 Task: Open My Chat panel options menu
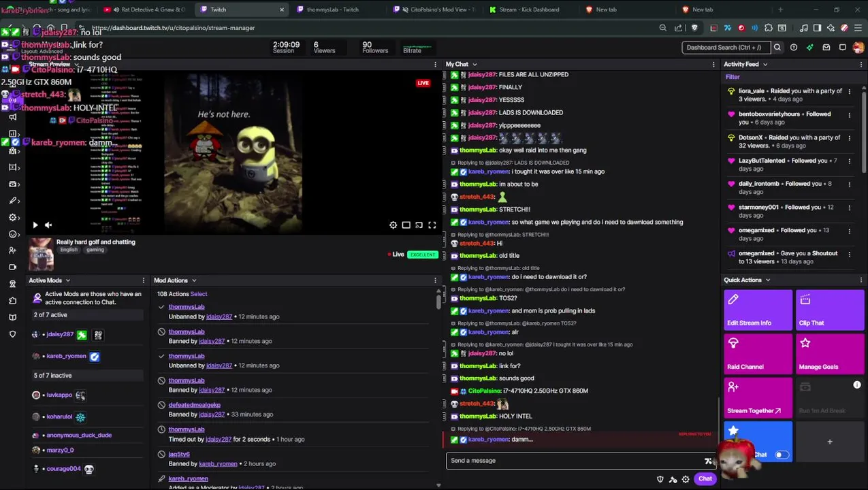tap(713, 65)
